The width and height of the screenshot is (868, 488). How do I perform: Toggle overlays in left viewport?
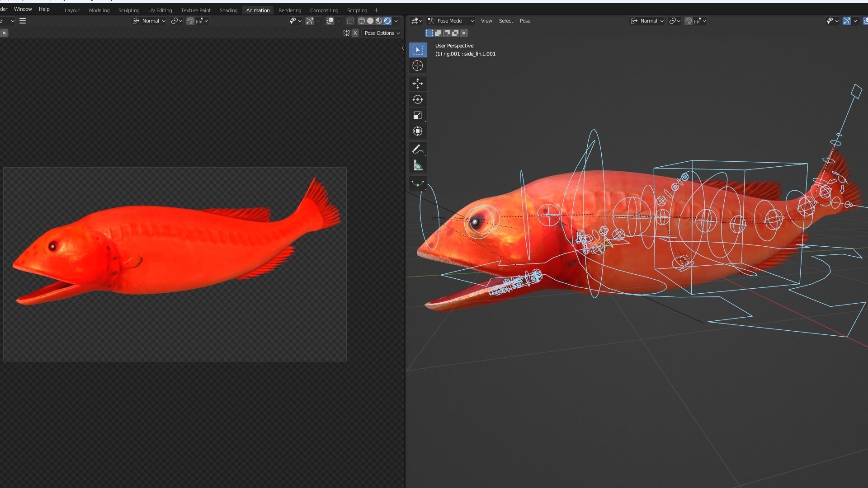click(x=330, y=21)
